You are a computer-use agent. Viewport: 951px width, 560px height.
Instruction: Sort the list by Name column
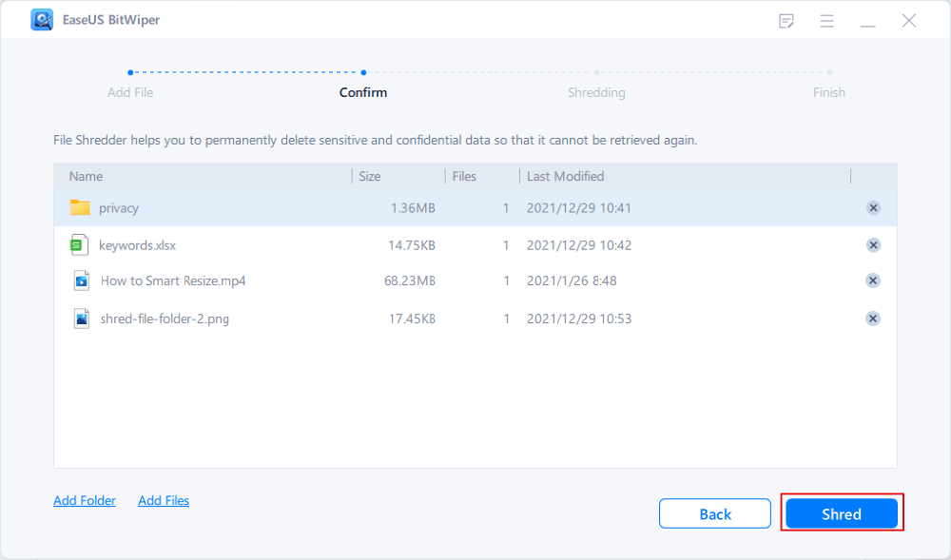pyautogui.click(x=86, y=176)
